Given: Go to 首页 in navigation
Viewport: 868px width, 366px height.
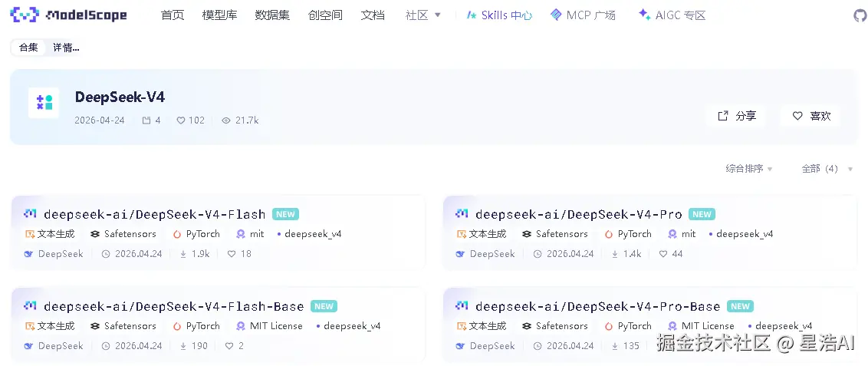Looking at the screenshot, I should pos(173,15).
